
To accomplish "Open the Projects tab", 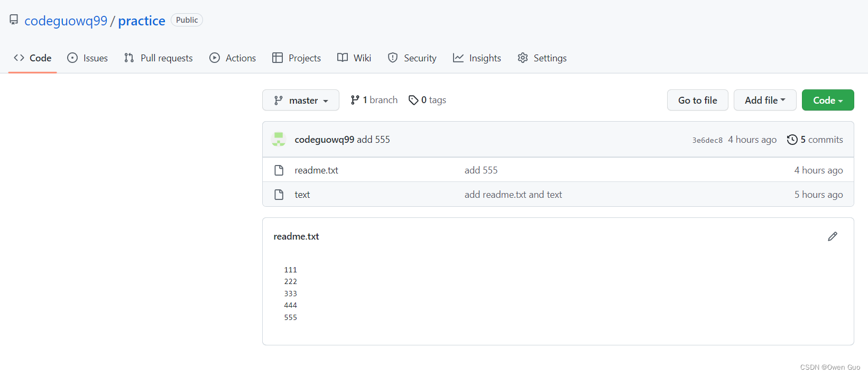I will pos(297,58).
